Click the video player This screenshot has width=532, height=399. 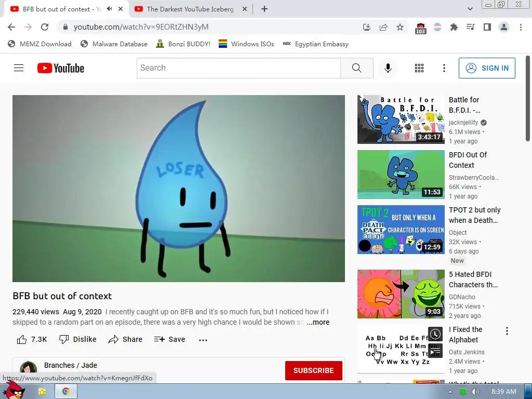click(179, 188)
